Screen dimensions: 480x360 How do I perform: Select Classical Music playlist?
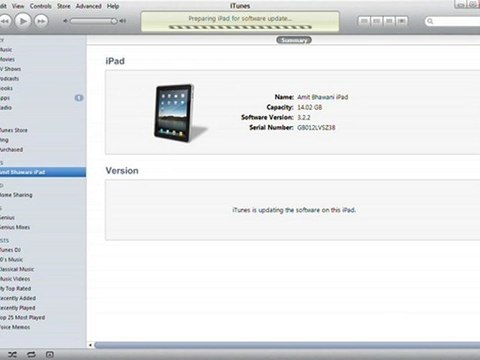pyautogui.click(x=17, y=269)
